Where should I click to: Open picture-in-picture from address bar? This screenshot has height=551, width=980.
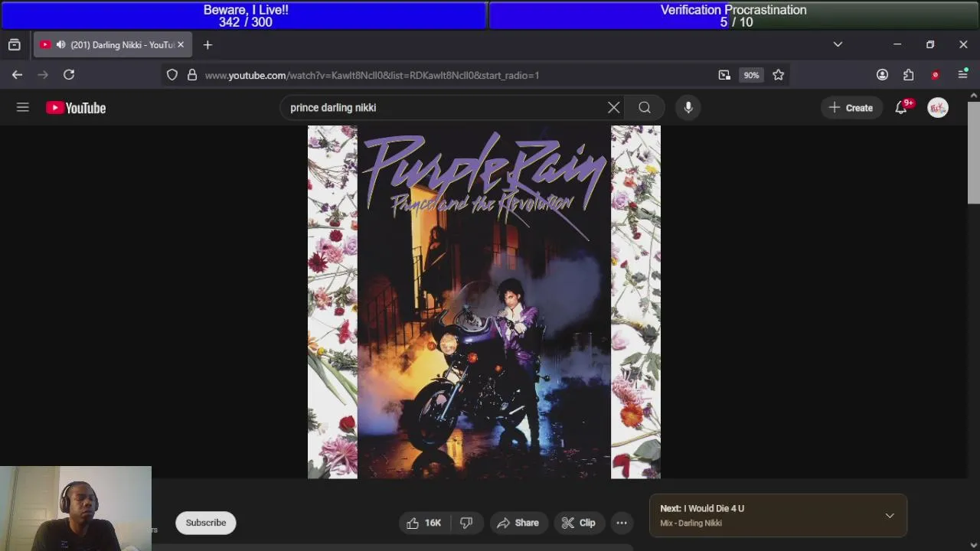[x=724, y=75]
